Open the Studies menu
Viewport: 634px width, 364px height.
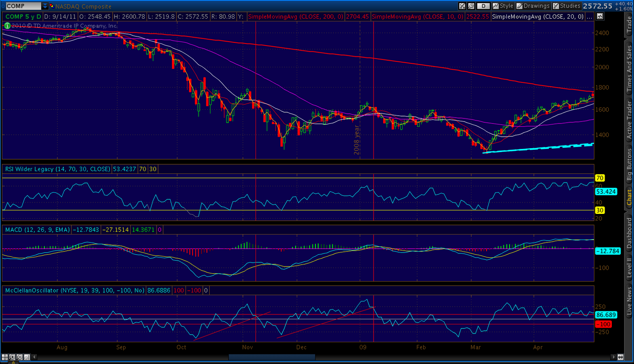(567, 6)
